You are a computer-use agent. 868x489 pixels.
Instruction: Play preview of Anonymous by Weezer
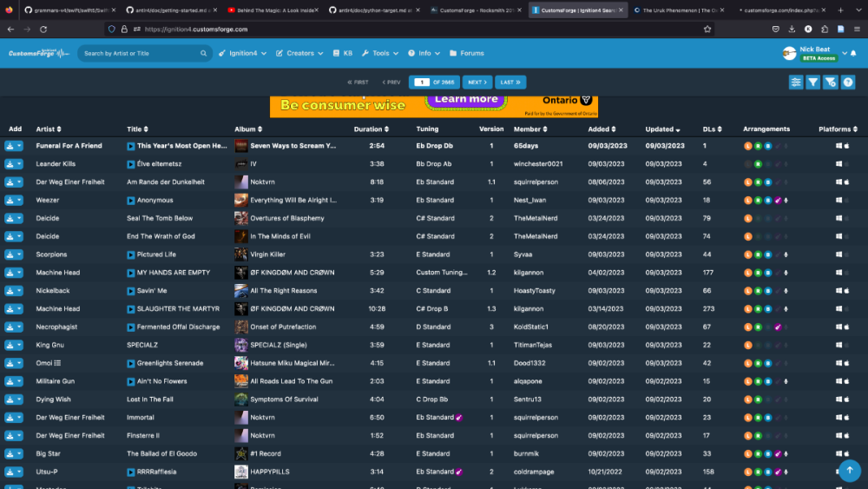[x=131, y=201]
